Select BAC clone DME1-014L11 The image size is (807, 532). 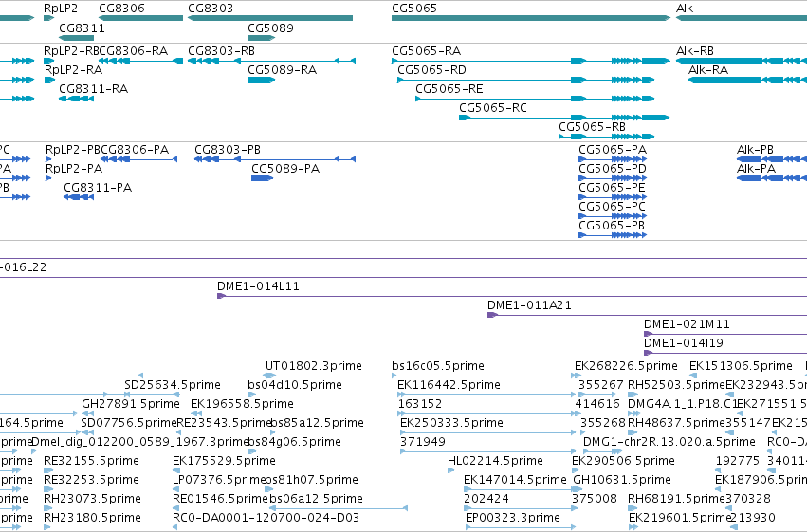click(512, 296)
